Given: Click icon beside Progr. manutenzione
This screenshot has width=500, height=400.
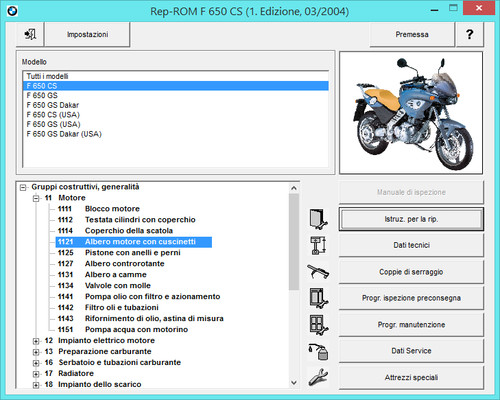Looking at the screenshot, I should (x=318, y=324).
